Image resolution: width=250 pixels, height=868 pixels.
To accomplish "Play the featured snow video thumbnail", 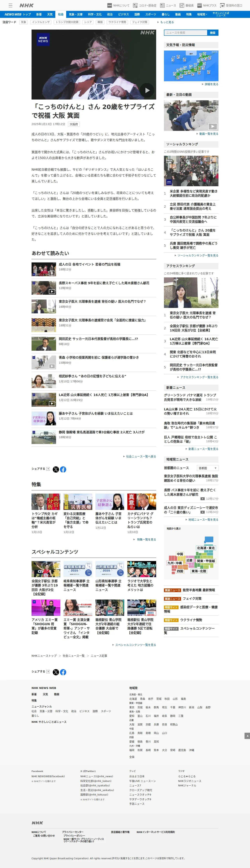I will click(x=191, y=115).
